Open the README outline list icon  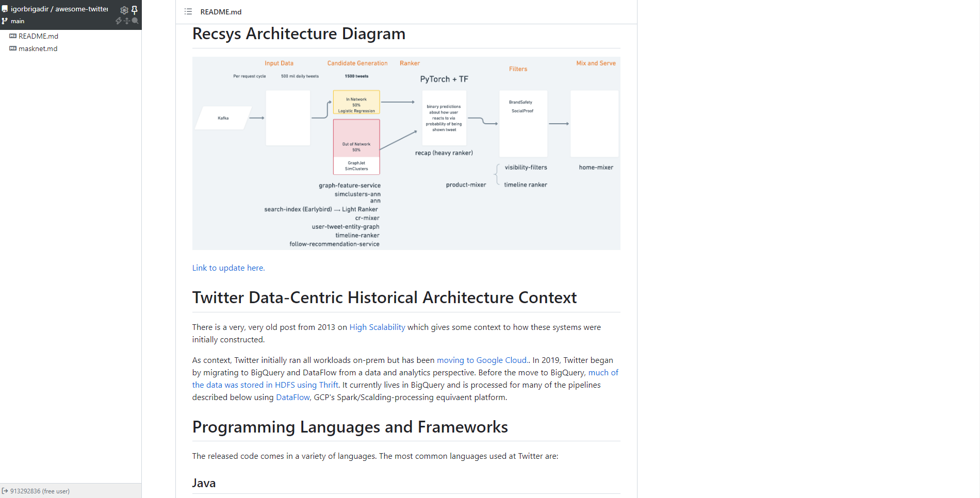pyautogui.click(x=188, y=12)
